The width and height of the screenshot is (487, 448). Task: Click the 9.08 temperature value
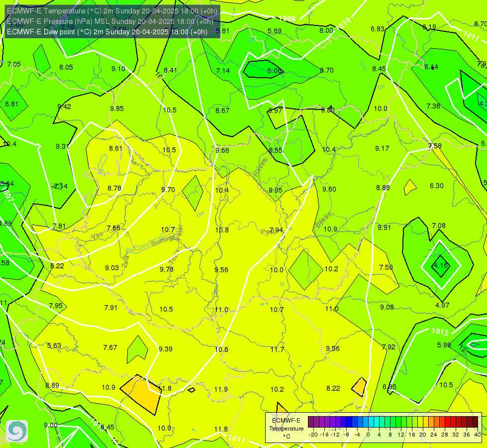[x=387, y=308]
